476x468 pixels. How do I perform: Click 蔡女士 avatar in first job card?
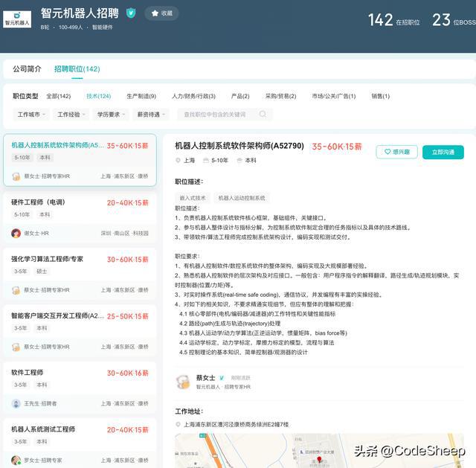click(16, 176)
